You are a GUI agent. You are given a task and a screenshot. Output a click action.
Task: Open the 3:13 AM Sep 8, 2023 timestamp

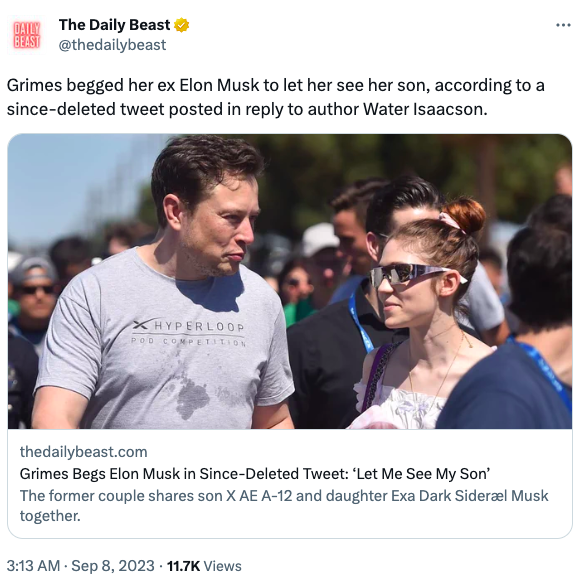[x=80, y=566]
